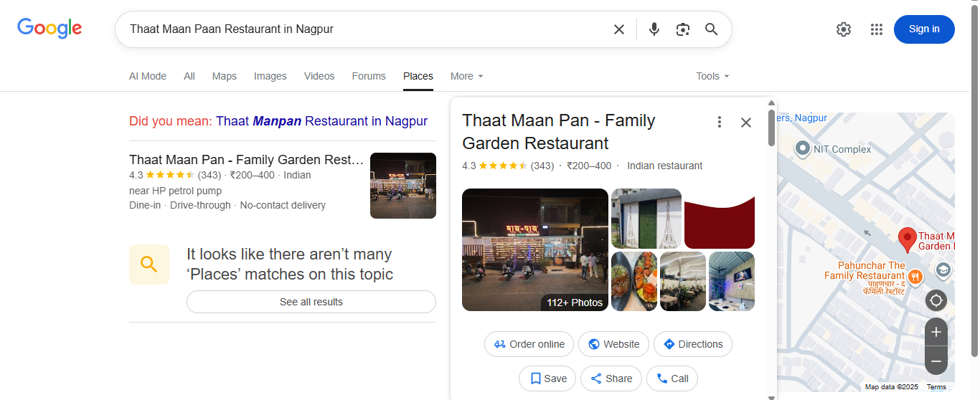The image size is (980, 400).
Task: Close the Thaat Maan Pan panel
Action: click(746, 122)
